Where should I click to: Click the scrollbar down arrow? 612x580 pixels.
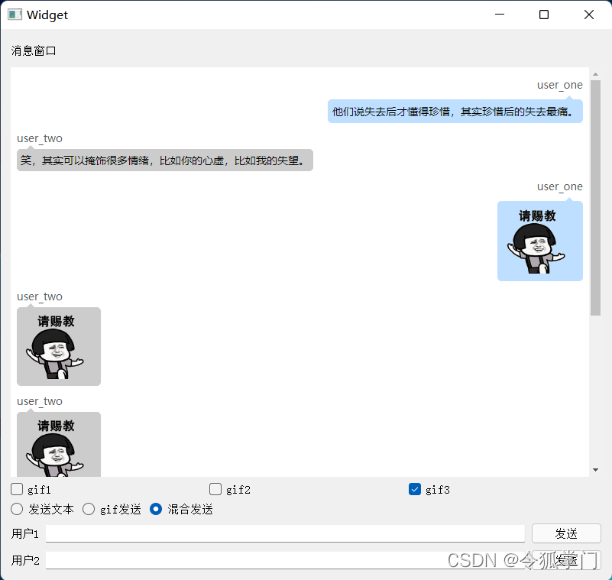(x=595, y=470)
